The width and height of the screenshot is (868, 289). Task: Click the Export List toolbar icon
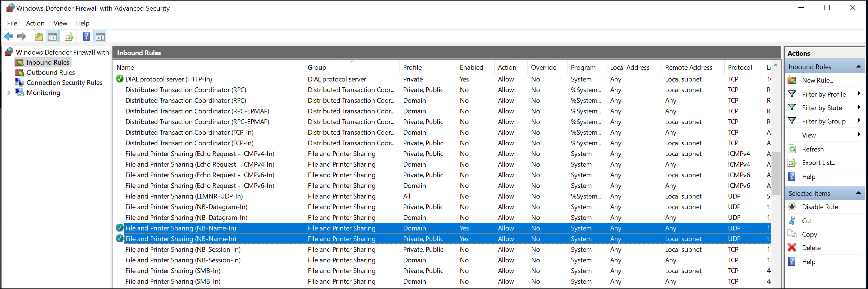coord(69,36)
